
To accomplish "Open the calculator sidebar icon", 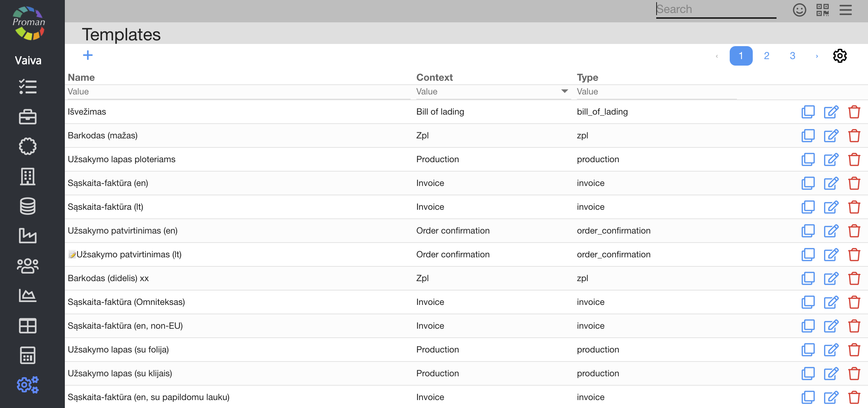I will [28, 355].
